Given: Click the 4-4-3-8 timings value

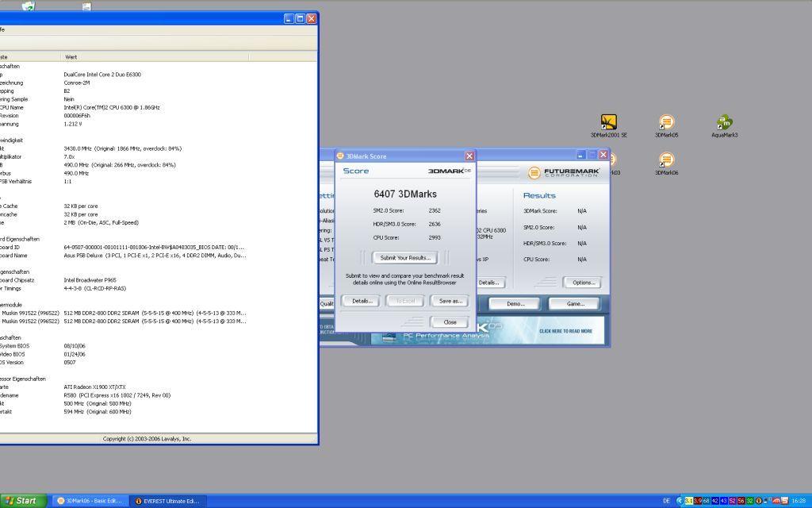Looking at the screenshot, I should point(95,288).
